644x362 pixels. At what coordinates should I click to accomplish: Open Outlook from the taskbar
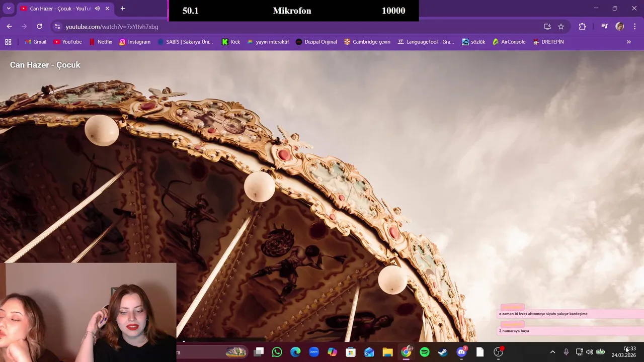point(369,352)
